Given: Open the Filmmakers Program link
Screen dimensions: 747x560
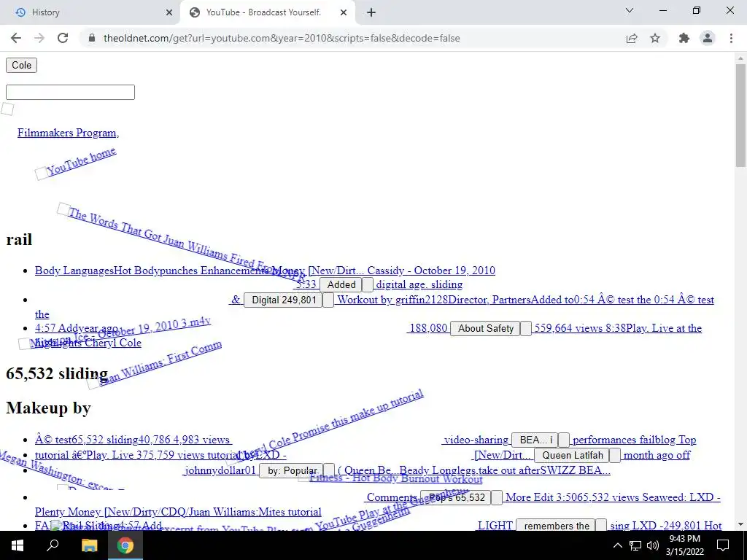Looking at the screenshot, I should click(68, 133).
